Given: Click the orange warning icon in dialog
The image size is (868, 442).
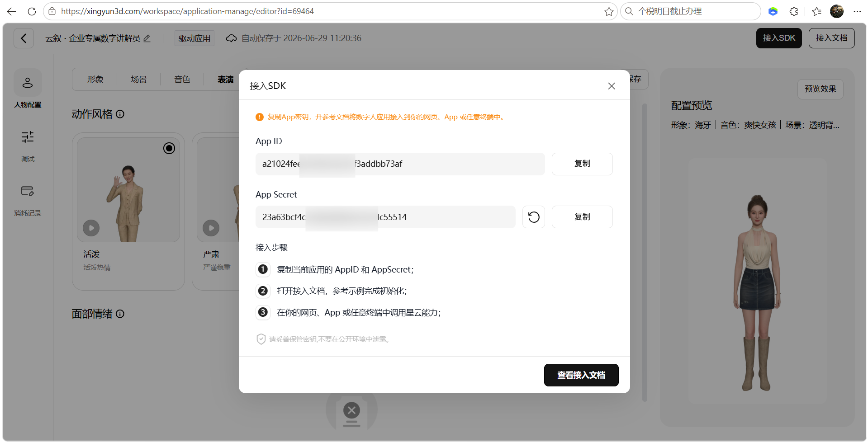Looking at the screenshot, I should pyautogui.click(x=260, y=117).
